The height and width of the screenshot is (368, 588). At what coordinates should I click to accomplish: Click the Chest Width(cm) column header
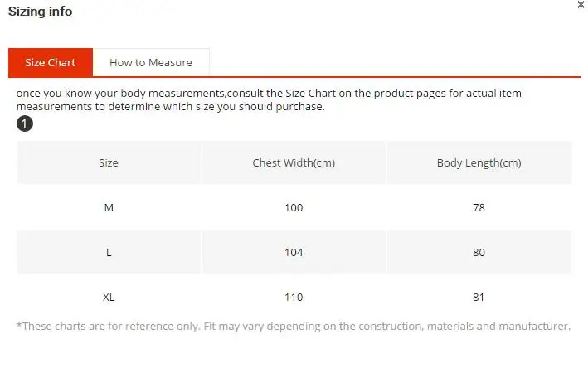coord(294,163)
